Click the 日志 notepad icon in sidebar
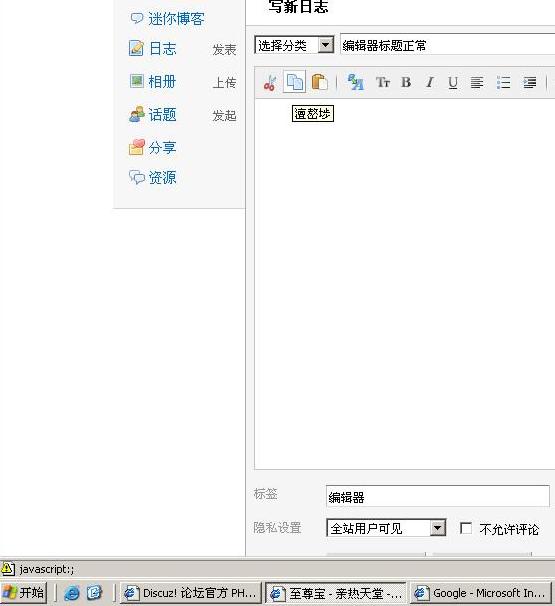 pos(136,48)
